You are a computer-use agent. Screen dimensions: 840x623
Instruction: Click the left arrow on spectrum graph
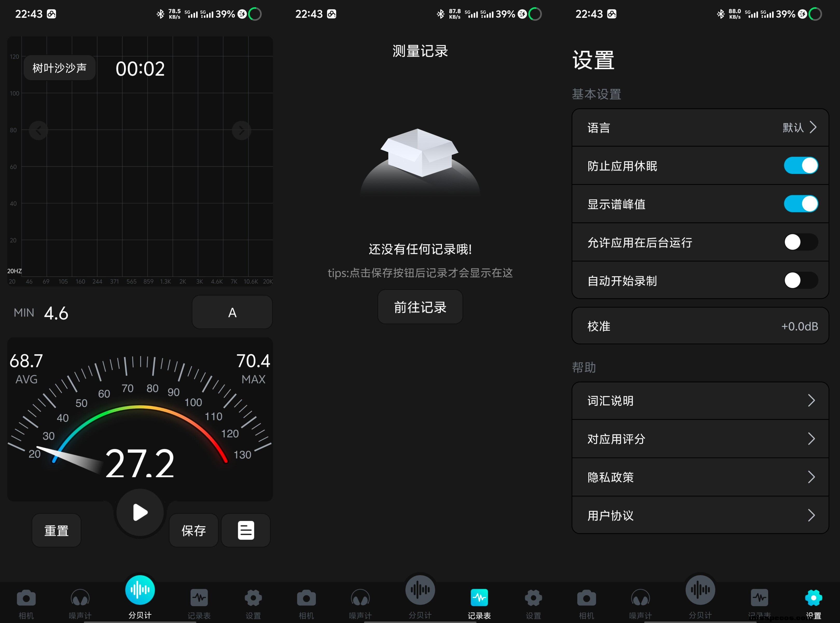(38, 131)
